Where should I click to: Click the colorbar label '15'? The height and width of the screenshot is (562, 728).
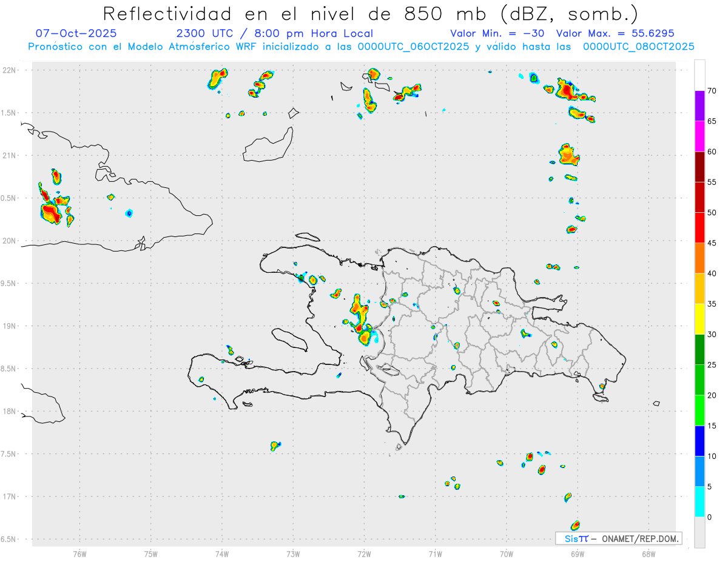[712, 426]
